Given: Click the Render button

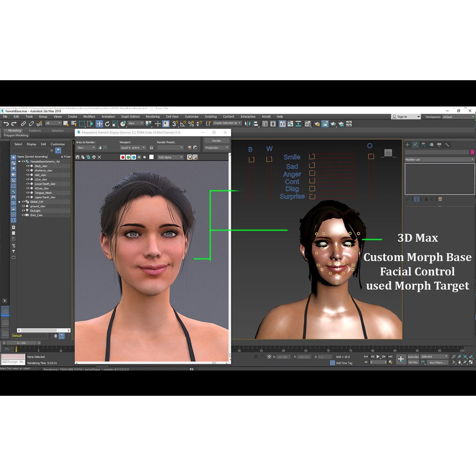Looking at the screenshot, I should pyautogui.click(x=216, y=141).
